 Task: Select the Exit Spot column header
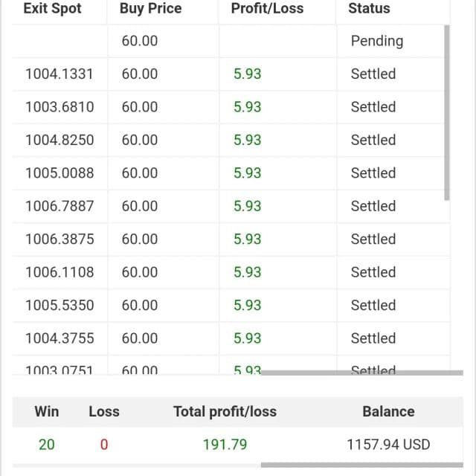click(x=52, y=8)
